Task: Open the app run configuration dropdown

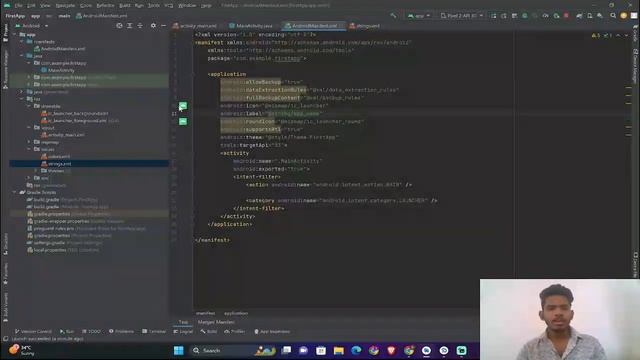Action: click(x=419, y=16)
